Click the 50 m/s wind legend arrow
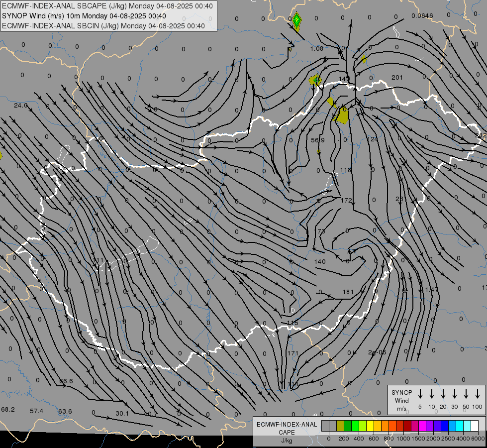The width and height of the screenshot is (487, 448). tap(466, 393)
